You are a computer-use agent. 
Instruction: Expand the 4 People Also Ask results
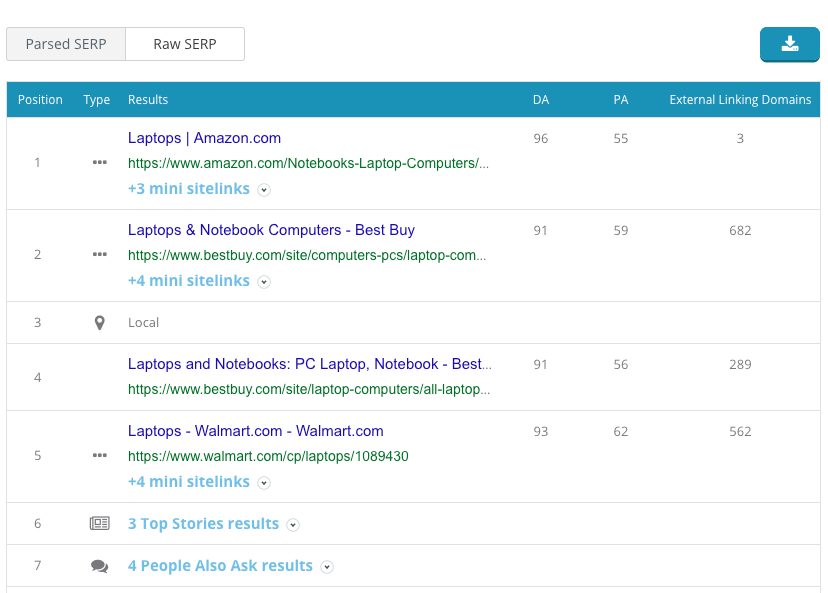[x=220, y=565]
